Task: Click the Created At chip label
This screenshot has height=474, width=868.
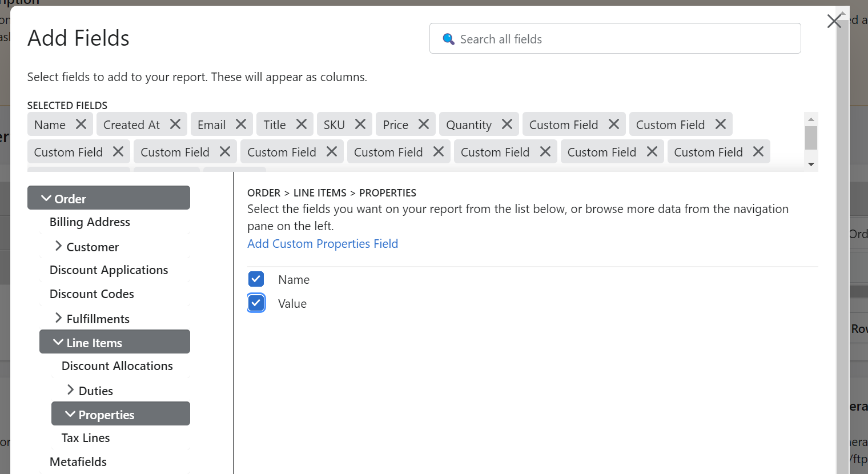Action: point(131,124)
